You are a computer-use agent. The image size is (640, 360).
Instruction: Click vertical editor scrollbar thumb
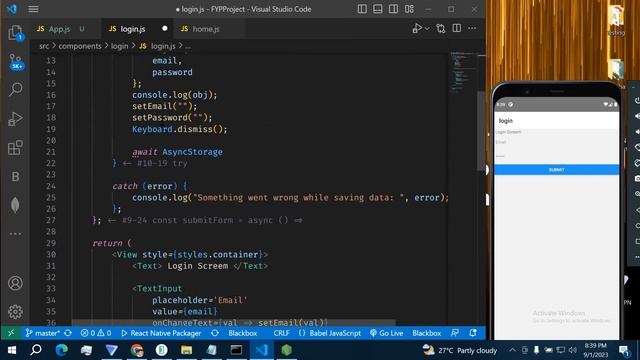tap(481, 130)
